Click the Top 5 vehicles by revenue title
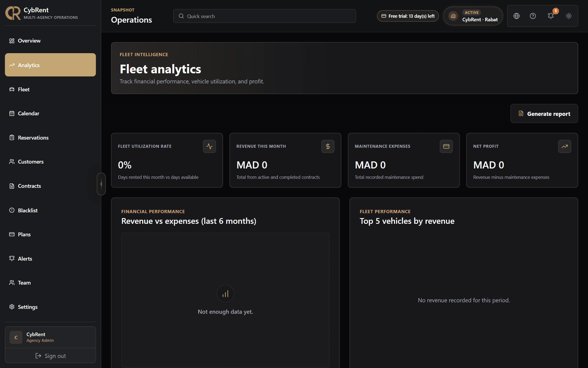Viewport: 588px width, 368px height. point(407,221)
